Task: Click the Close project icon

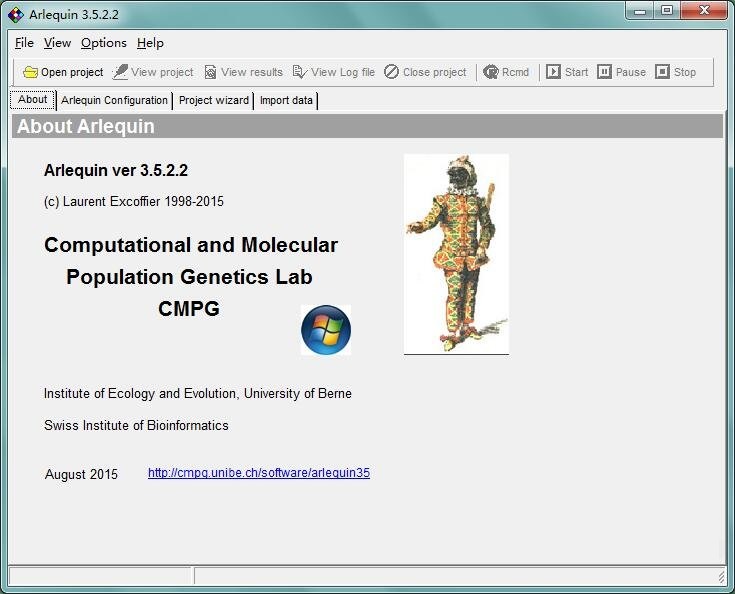Action: 391,72
